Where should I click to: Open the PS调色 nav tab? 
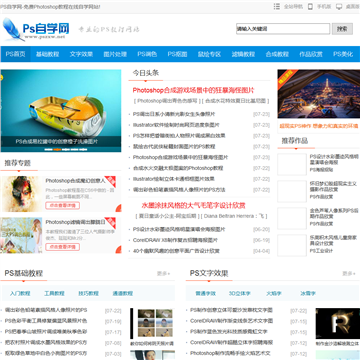click(147, 54)
